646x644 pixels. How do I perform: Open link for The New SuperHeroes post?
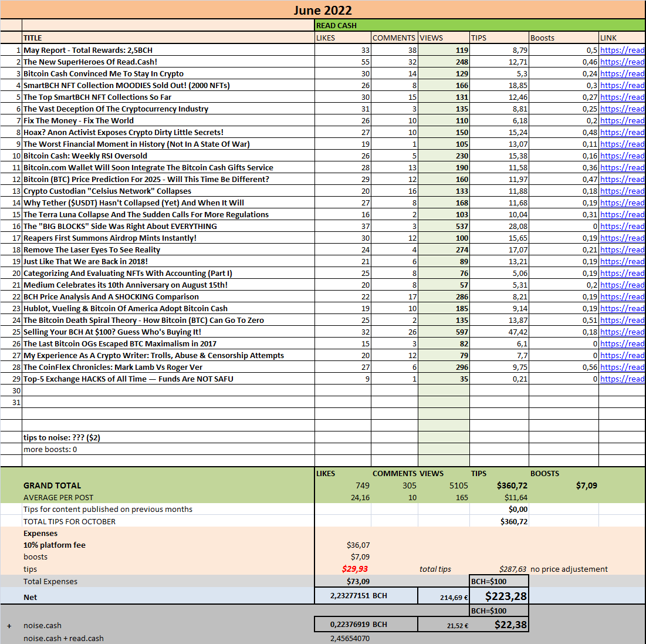[622, 62]
